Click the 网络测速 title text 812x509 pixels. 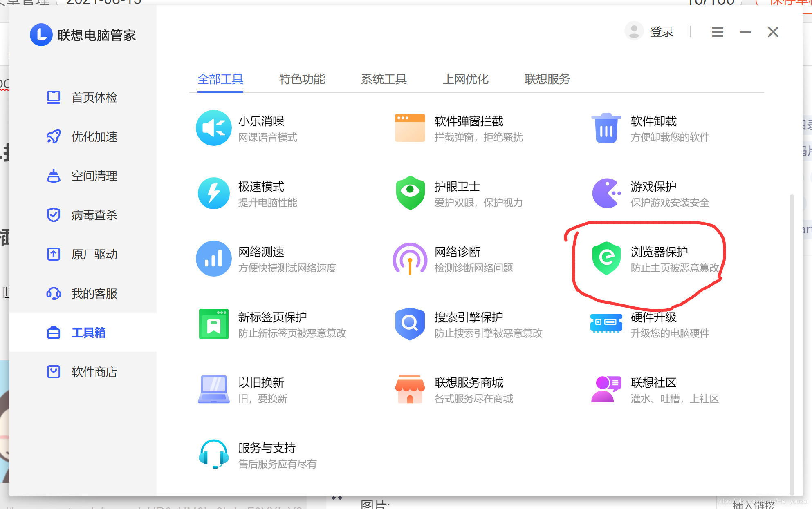(x=261, y=252)
